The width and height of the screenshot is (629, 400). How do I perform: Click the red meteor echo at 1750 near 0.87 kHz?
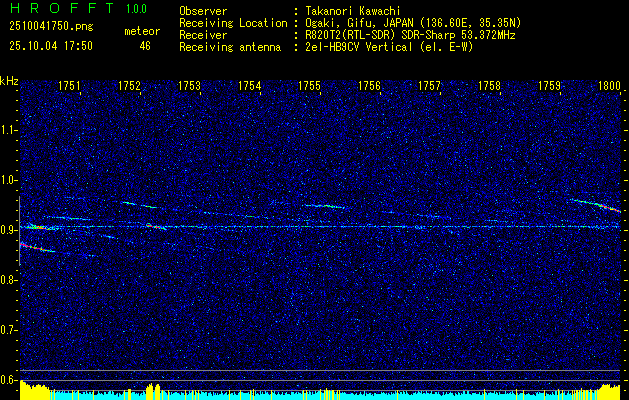click(x=37, y=247)
